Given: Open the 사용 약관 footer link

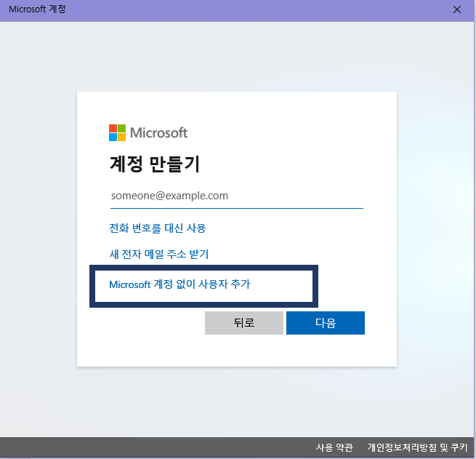Looking at the screenshot, I should [x=334, y=447].
